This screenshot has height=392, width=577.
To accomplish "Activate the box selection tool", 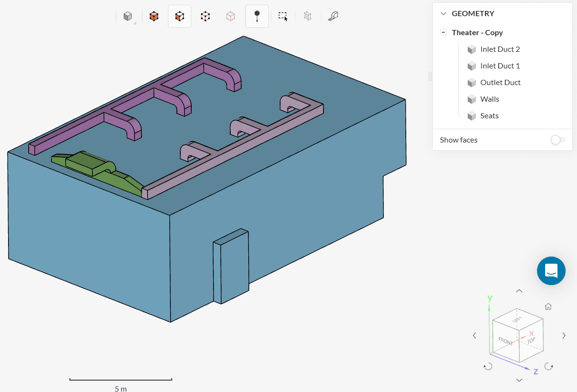I will click(283, 17).
